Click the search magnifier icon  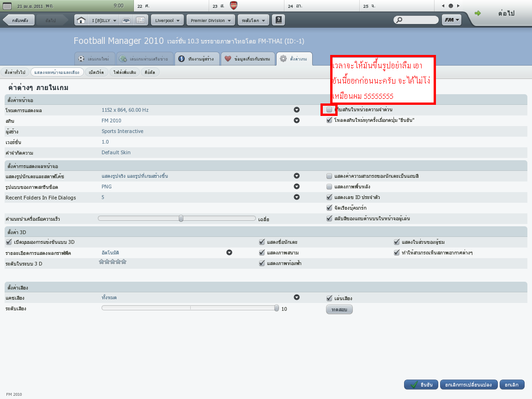click(x=399, y=20)
